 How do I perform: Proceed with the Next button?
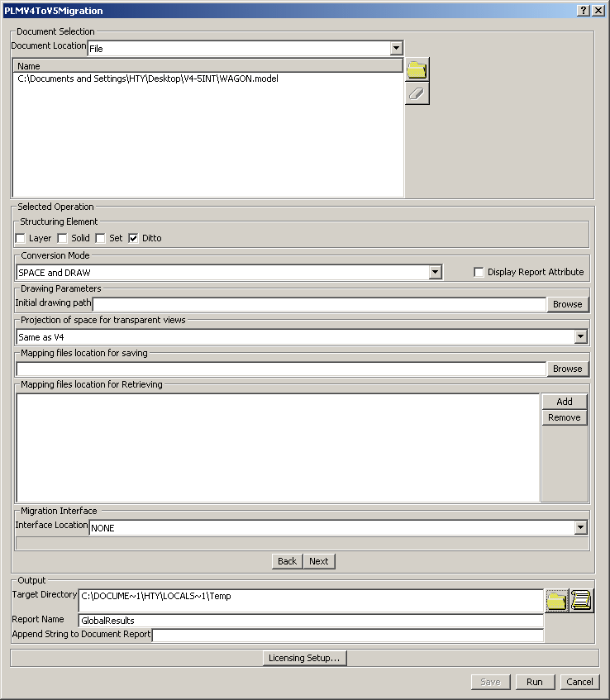(x=319, y=561)
